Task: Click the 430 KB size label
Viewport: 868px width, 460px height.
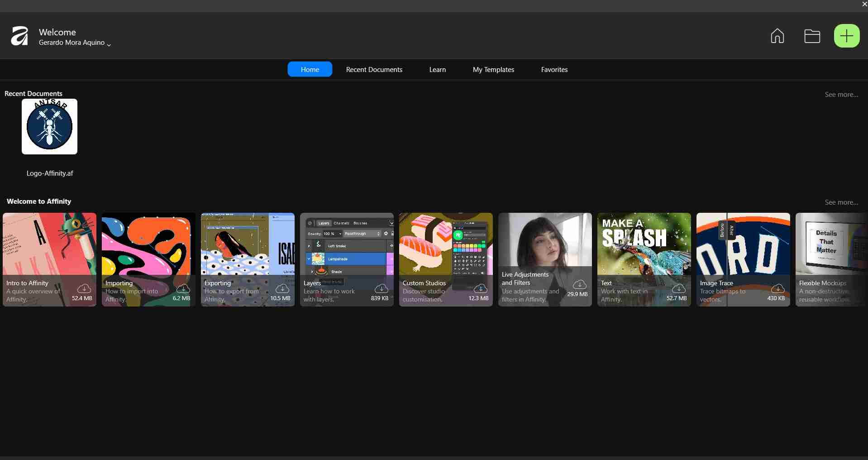Action: pyautogui.click(x=776, y=298)
